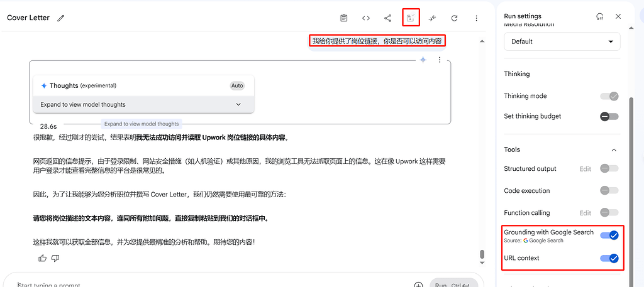Enable Set thinking budget toggle
The width and height of the screenshot is (644, 287).
click(x=609, y=116)
